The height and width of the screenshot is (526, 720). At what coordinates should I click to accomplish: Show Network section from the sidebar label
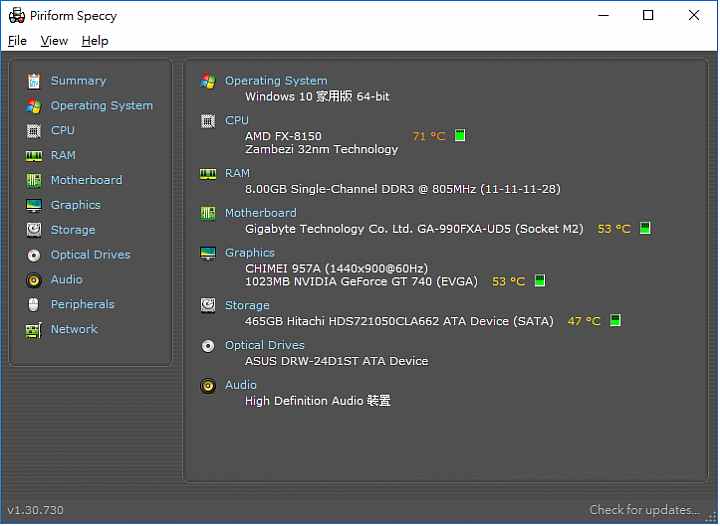(x=74, y=329)
